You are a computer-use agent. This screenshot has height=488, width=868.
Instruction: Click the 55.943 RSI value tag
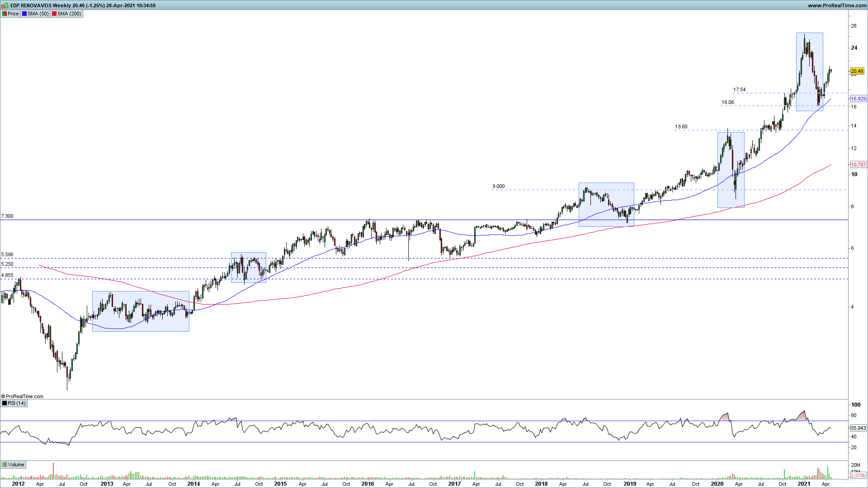(x=858, y=428)
